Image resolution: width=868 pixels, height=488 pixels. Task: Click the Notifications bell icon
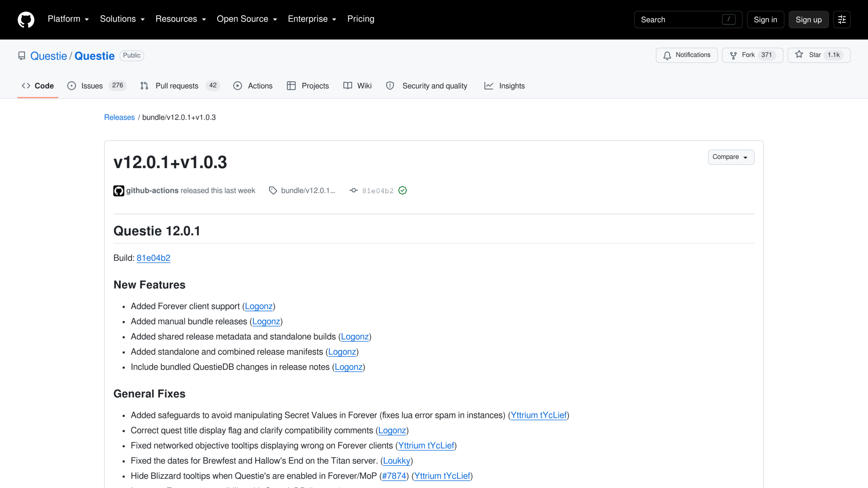point(667,55)
